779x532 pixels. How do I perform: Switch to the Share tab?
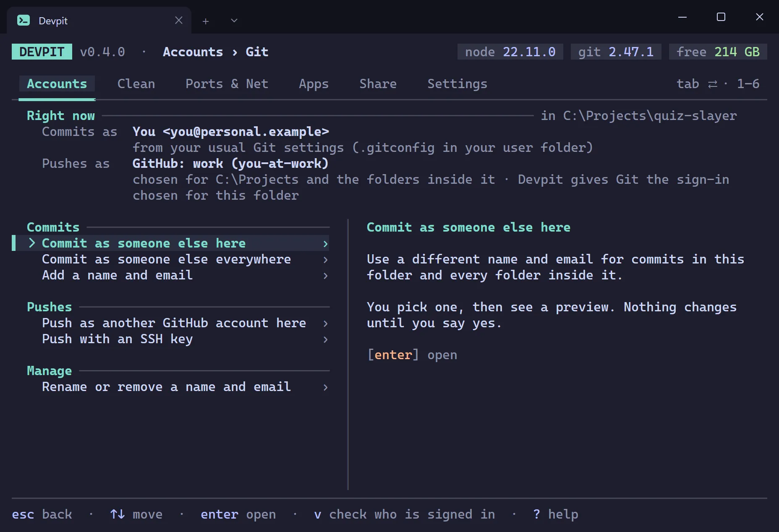point(378,84)
